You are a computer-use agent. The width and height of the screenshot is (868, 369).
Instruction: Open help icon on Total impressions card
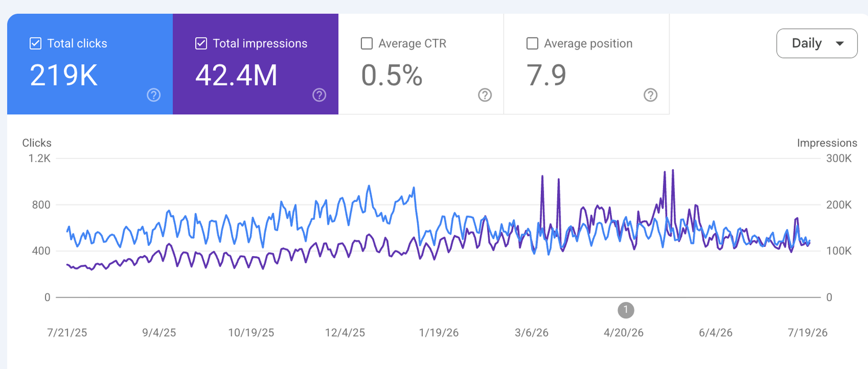coord(320,95)
